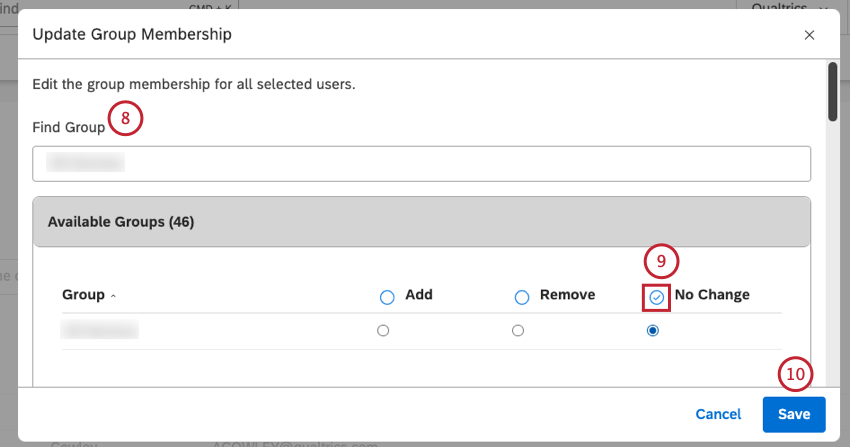Choose Remove for the listed group row

[517, 331]
